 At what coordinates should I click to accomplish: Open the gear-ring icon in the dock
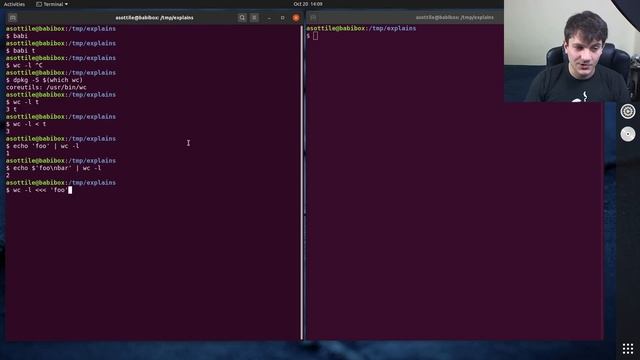[628, 111]
